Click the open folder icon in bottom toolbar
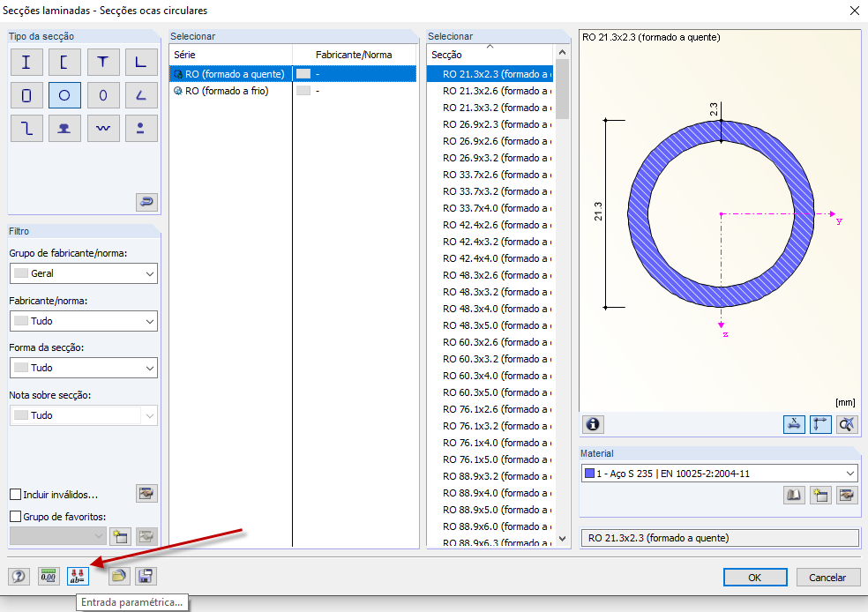This screenshot has width=868, height=612. [118, 577]
